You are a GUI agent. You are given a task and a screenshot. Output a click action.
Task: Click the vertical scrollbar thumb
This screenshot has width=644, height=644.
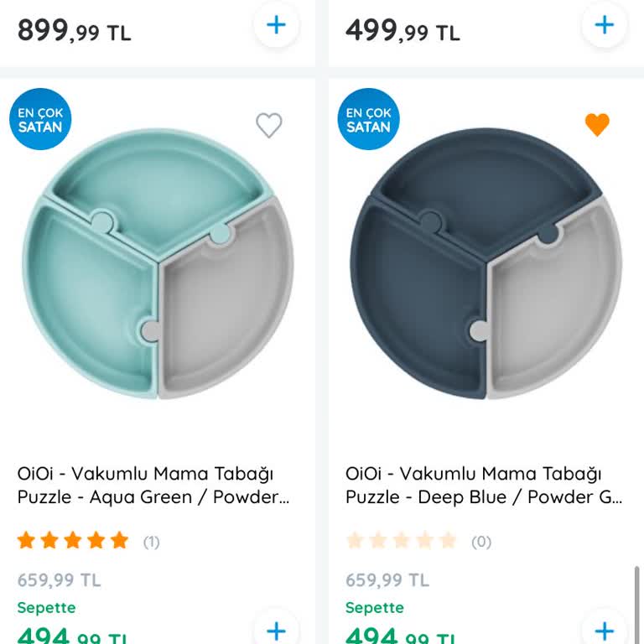(x=636, y=605)
